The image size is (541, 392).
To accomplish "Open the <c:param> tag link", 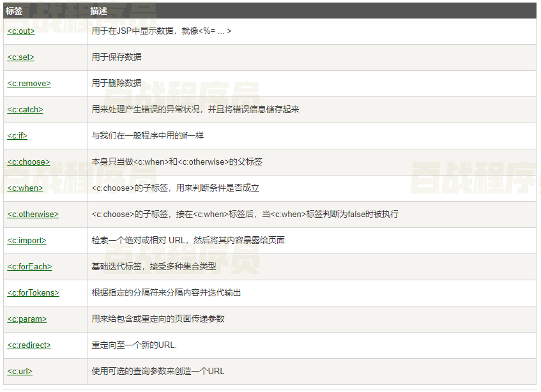I will point(27,319).
